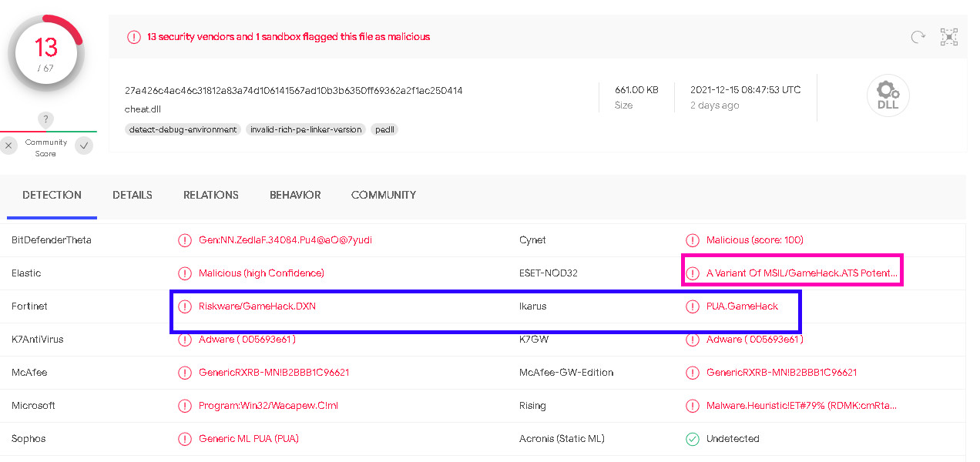The height and width of the screenshot is (462, 980).
Task: Click the Ikarus row warning icon
Action: click(693, 306)
